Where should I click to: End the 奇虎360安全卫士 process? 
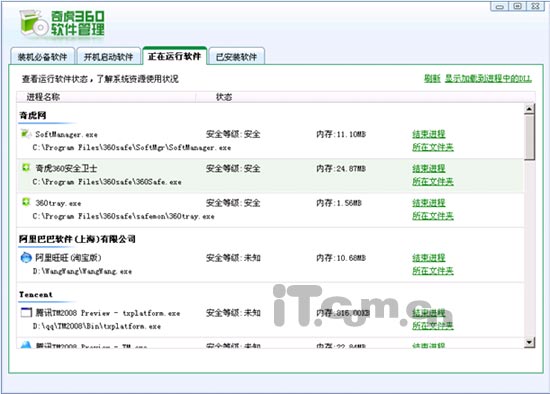point(429,168)
